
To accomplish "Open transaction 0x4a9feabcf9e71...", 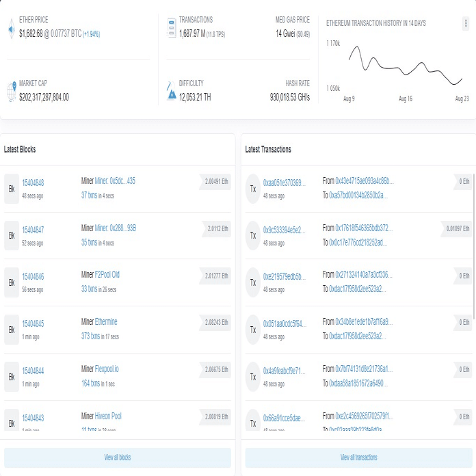I will click(284, 371).
